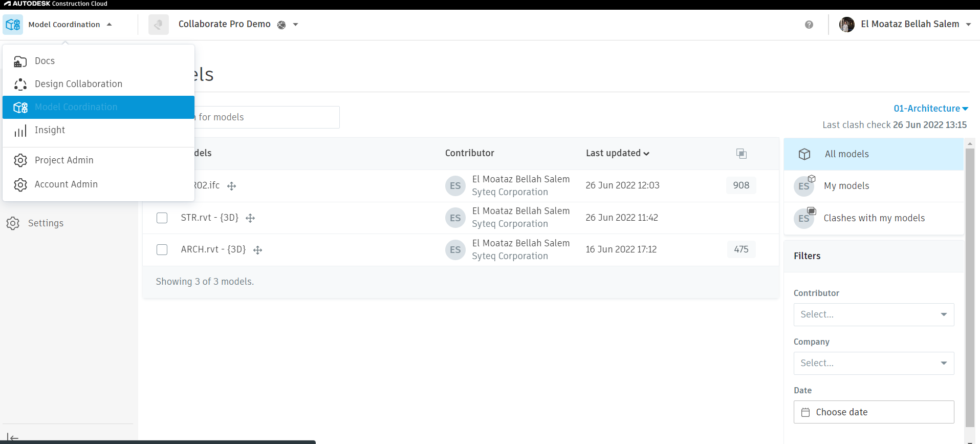
Task: Sort by Last updated column header
Action: click(618, 153)
